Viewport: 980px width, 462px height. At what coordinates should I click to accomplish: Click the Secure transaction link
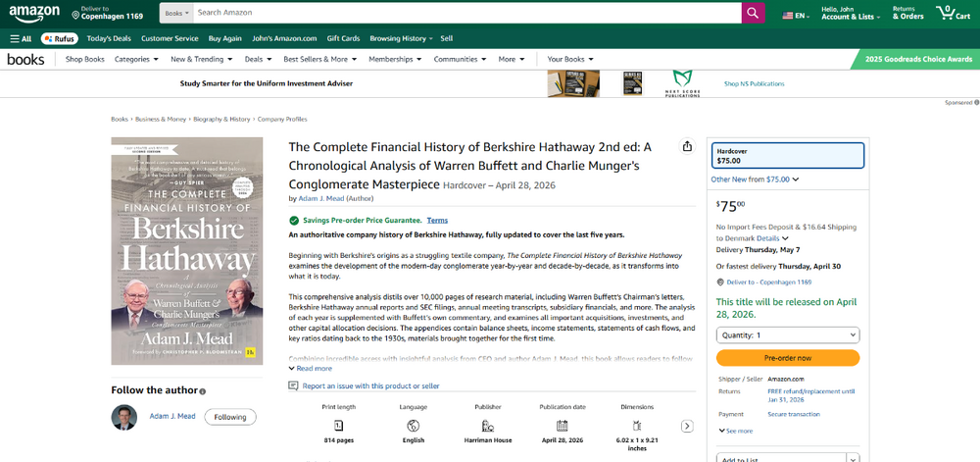[x=794, y=415]
